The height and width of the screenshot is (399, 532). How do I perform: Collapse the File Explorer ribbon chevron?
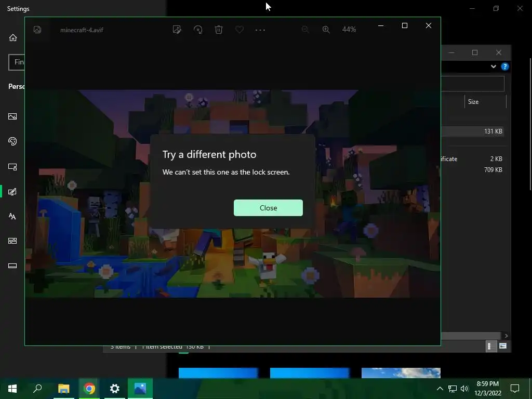494,66
